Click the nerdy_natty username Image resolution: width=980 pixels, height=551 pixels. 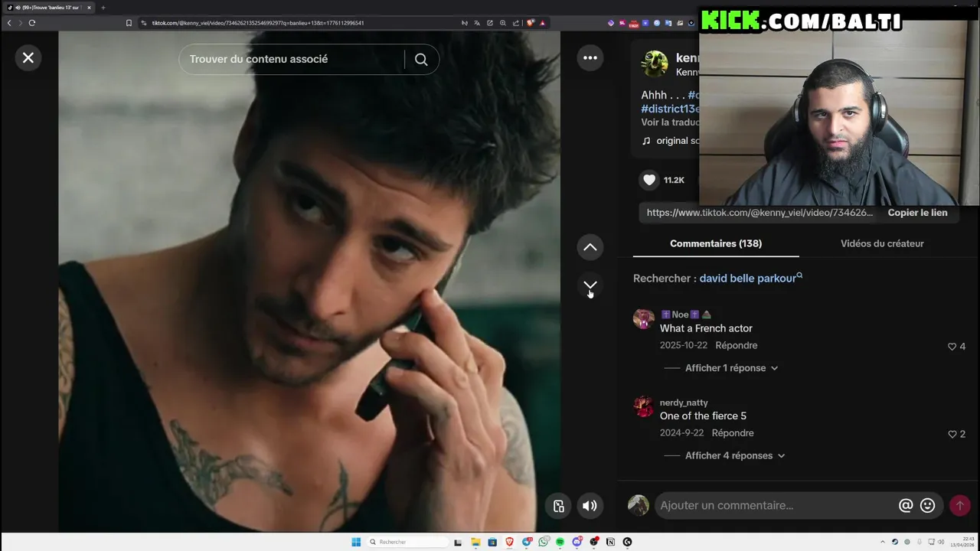coord(684,403)
